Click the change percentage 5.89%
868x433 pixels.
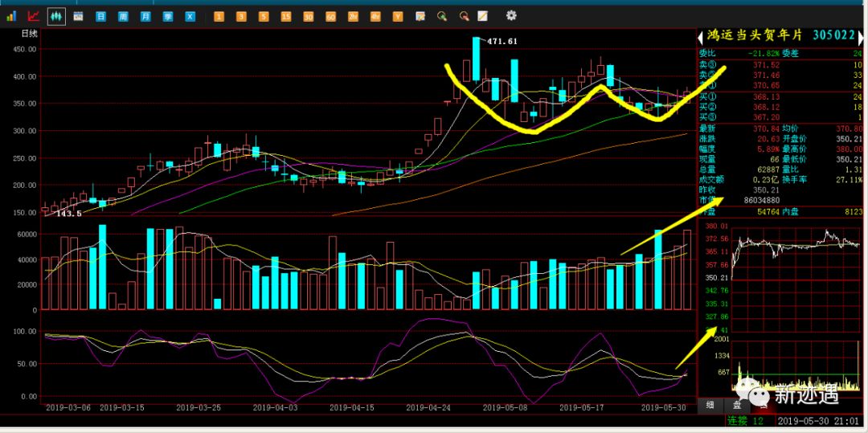769,149
